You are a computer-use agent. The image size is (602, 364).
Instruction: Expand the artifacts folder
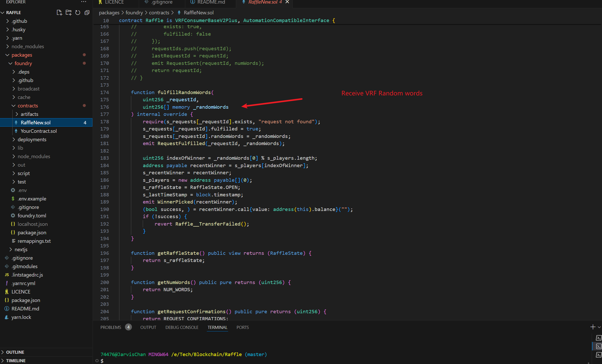click(46, 114)
